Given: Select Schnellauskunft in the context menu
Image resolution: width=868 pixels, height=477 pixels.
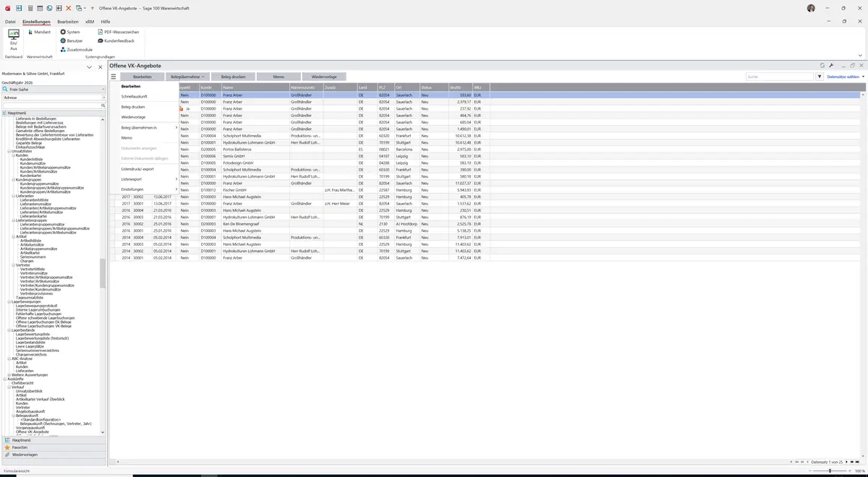Looking at the screenshot, I should pos(135,96).
